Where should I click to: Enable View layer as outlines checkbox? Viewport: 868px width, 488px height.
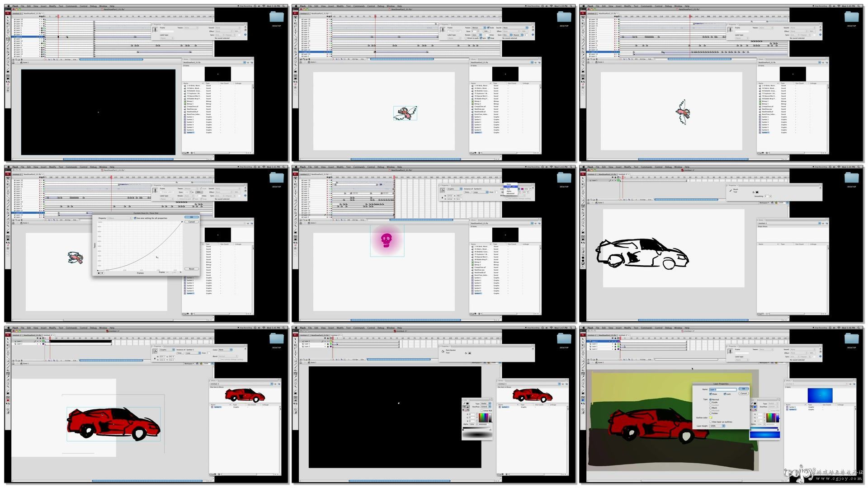[x=710, y=422]
